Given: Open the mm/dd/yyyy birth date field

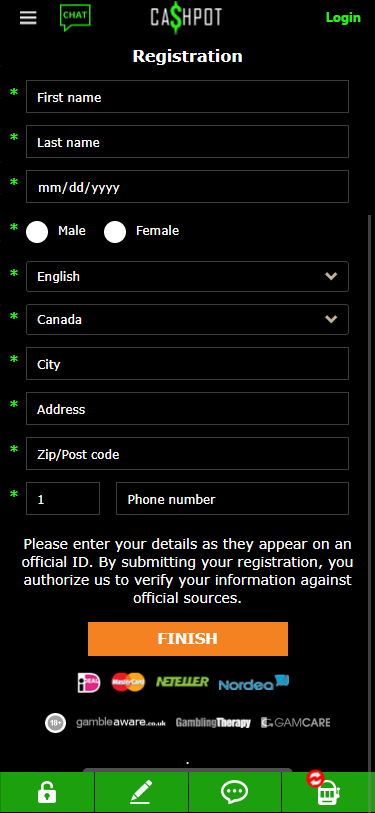Looking at the screenshot, I should click(187, 187).
